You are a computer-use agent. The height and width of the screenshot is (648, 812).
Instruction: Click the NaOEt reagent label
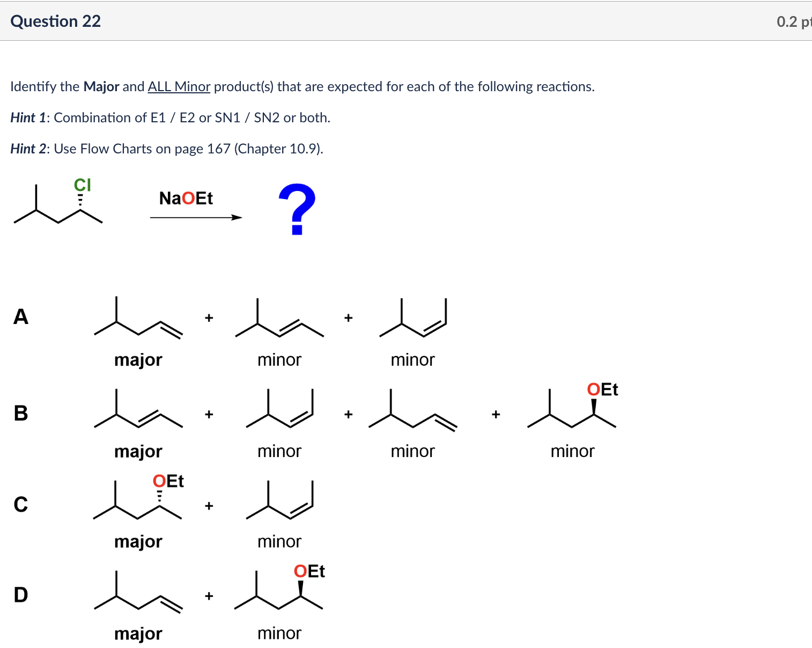point(186,198)
